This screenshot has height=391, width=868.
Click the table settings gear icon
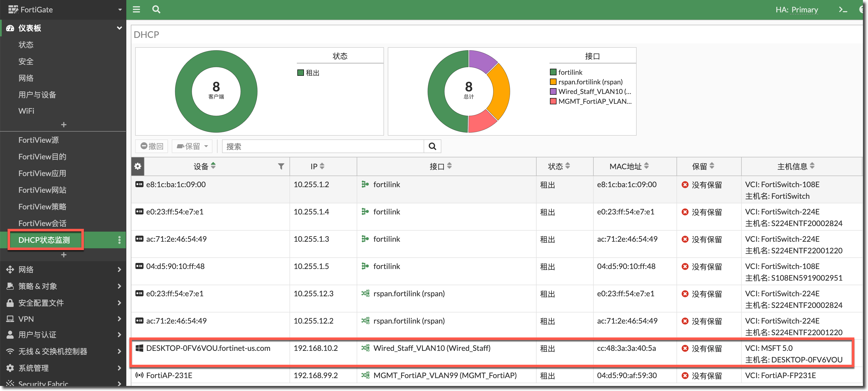click(x=137, y=166)
